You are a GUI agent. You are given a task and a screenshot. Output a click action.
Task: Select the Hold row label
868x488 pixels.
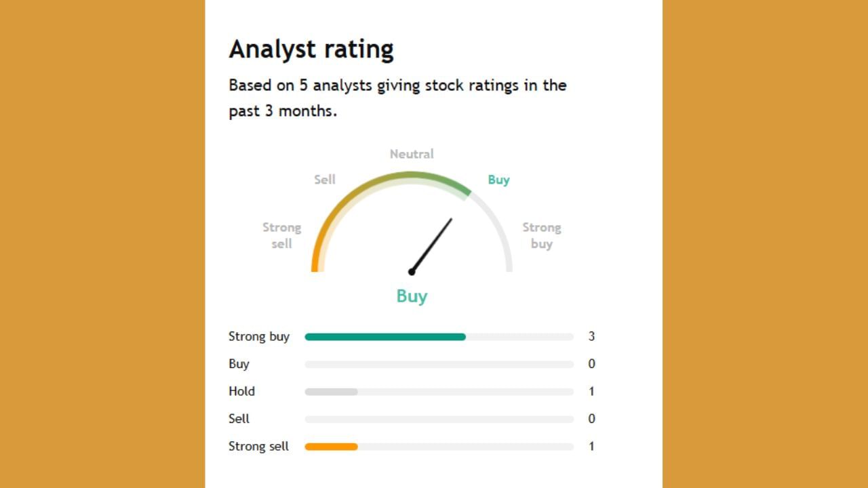(x=241, y=392)
